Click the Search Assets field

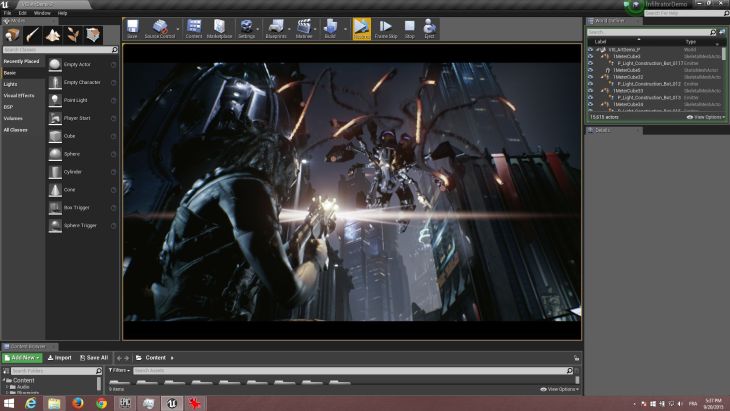352,371
